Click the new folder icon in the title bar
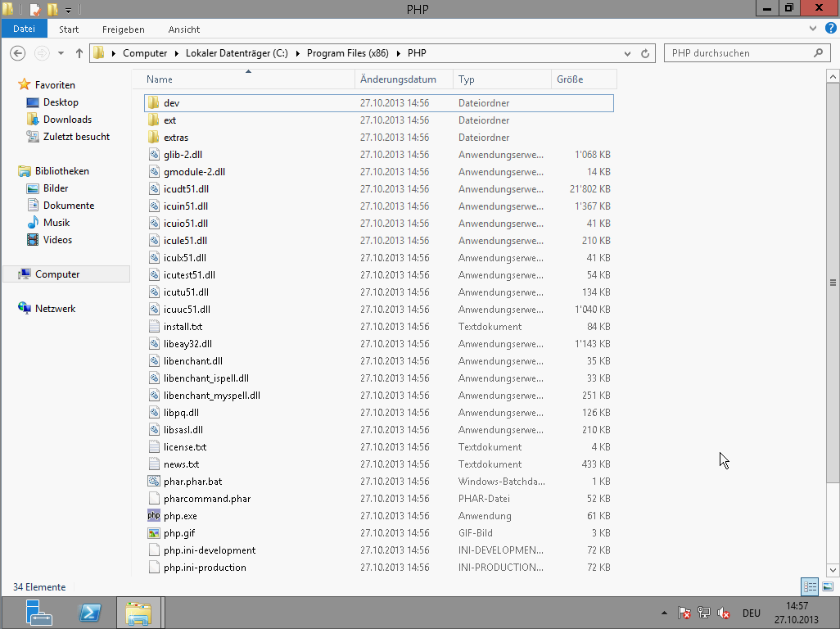840x629 pixels. pyautogui.click(x=52, y=10)
